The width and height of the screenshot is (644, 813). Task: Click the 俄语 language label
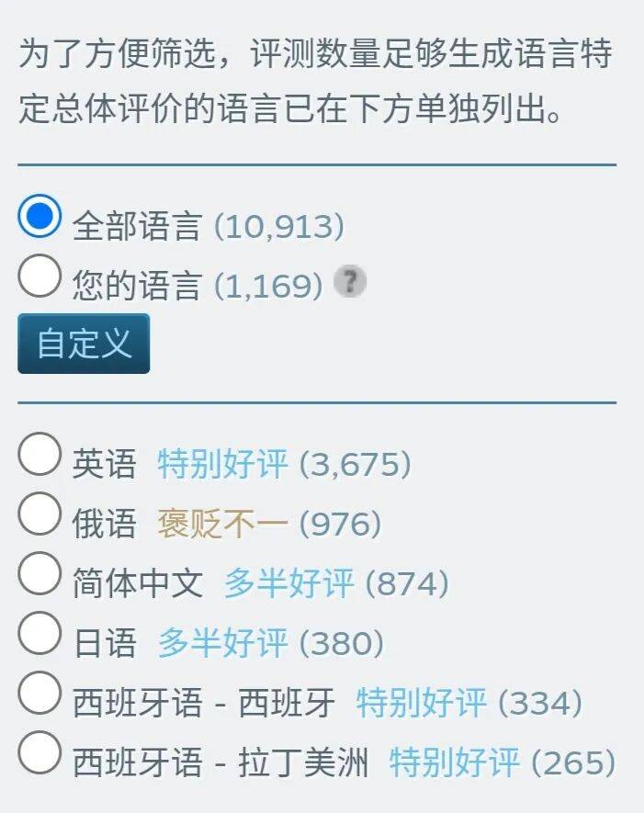pyautogui.click(x=104, y=524)
